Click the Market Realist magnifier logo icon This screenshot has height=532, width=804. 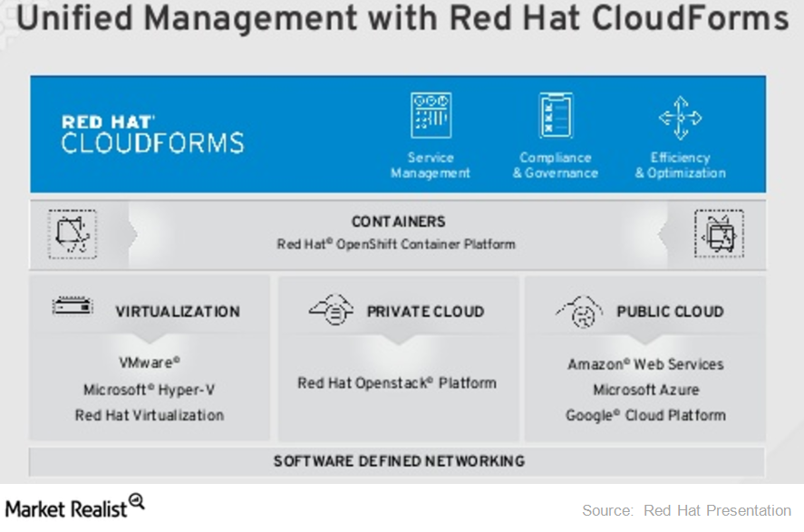coord(136,501)
